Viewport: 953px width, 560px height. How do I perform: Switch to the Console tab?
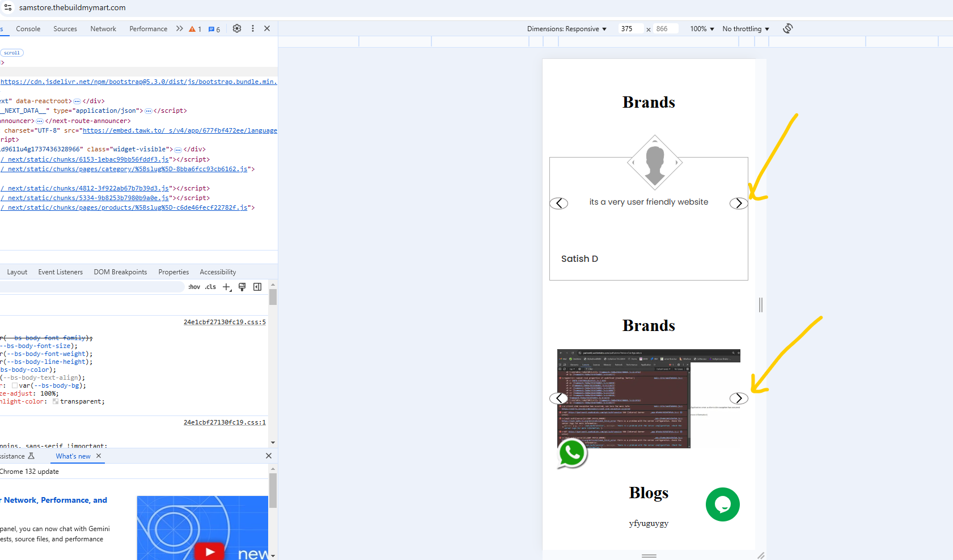(x=28, y=29)
